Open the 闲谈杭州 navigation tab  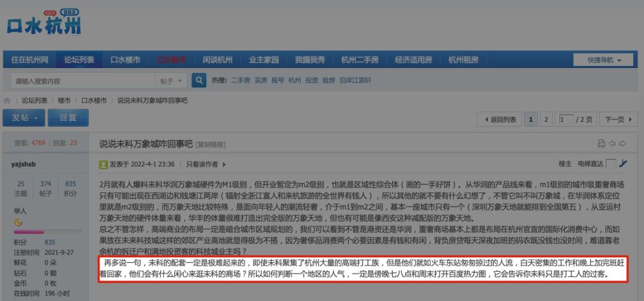pos(218,60)
